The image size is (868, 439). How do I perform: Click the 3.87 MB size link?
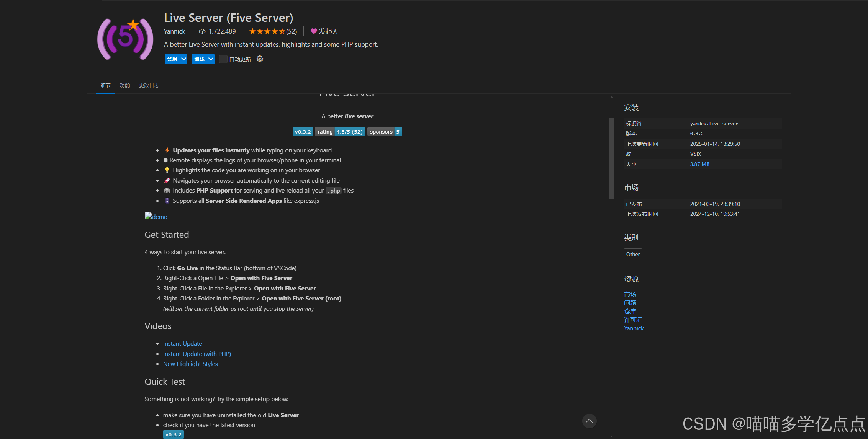(699, 164)
